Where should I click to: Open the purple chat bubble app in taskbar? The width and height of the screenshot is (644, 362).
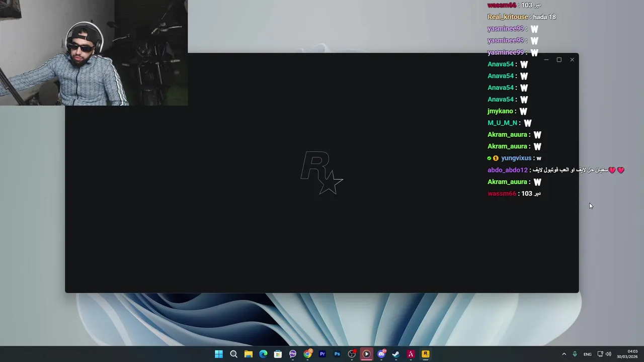(x=293, y=354)
